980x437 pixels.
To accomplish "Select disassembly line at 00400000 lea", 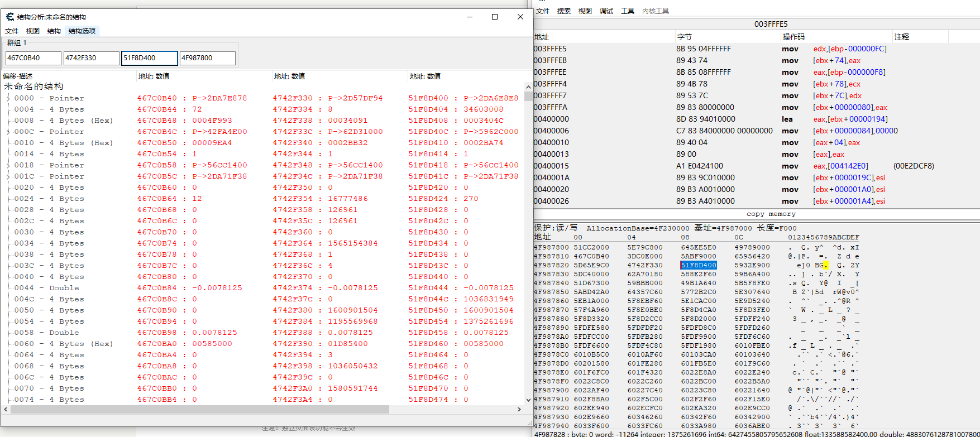I will pyautogui.click(x=757, y=119).
